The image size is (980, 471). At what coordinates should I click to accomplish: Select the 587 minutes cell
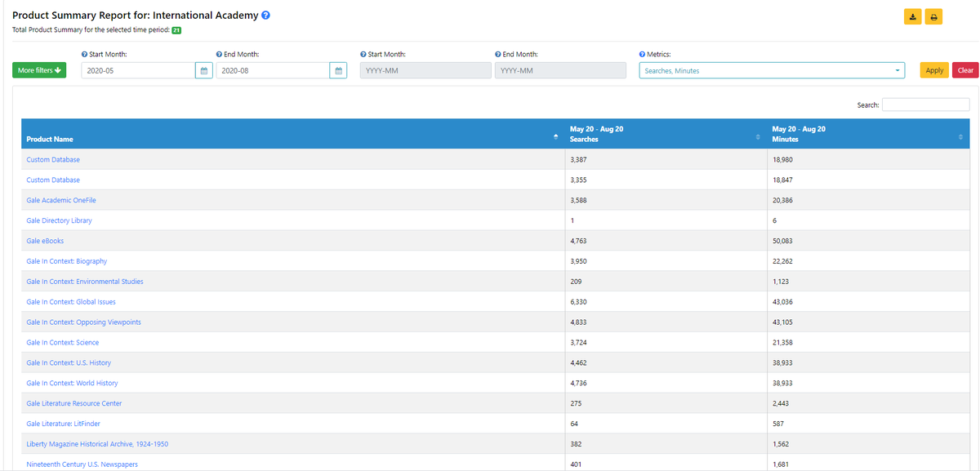[x=868, y=424]
